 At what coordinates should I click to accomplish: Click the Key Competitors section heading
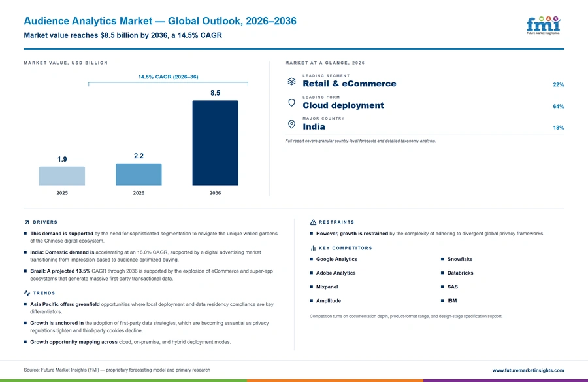[x=346, y=248]
